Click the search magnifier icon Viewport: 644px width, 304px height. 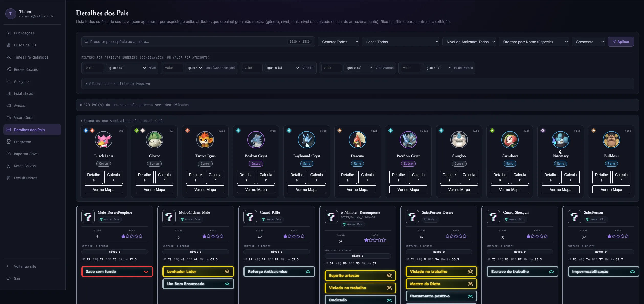tap(86, 42)
